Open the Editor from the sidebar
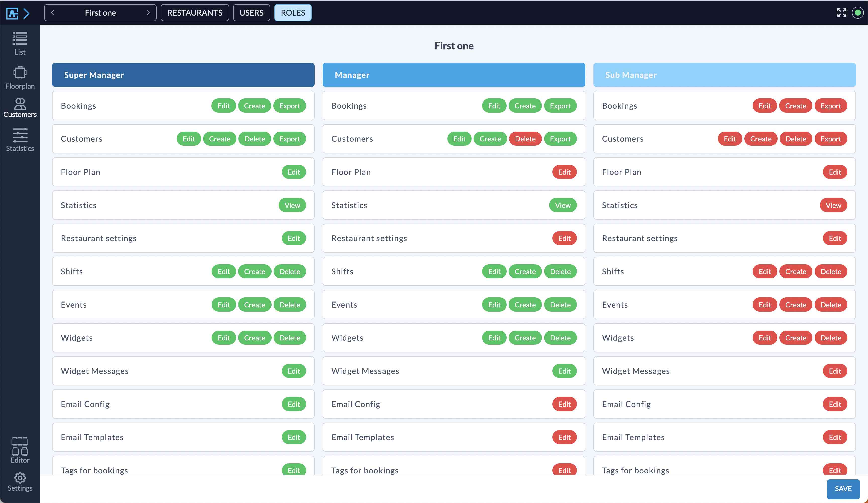This screenshot has height=503, width=868. coord(20,450)
